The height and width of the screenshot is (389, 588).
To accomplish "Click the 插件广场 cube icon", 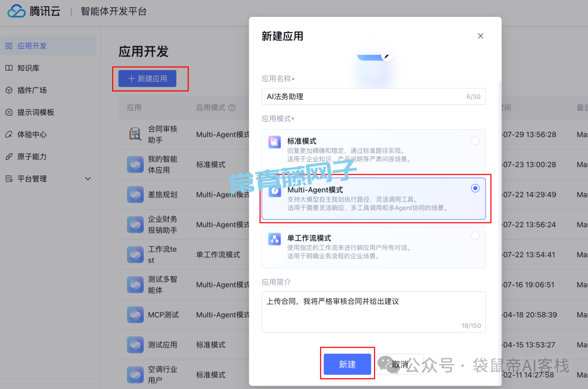I will [9, 90].
